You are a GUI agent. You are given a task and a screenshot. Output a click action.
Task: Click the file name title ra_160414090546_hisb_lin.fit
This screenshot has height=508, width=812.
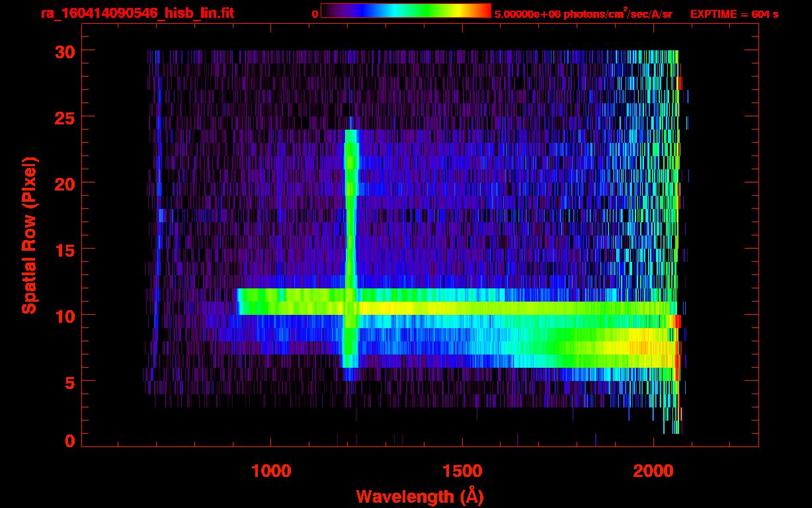(x=137, y=13)
